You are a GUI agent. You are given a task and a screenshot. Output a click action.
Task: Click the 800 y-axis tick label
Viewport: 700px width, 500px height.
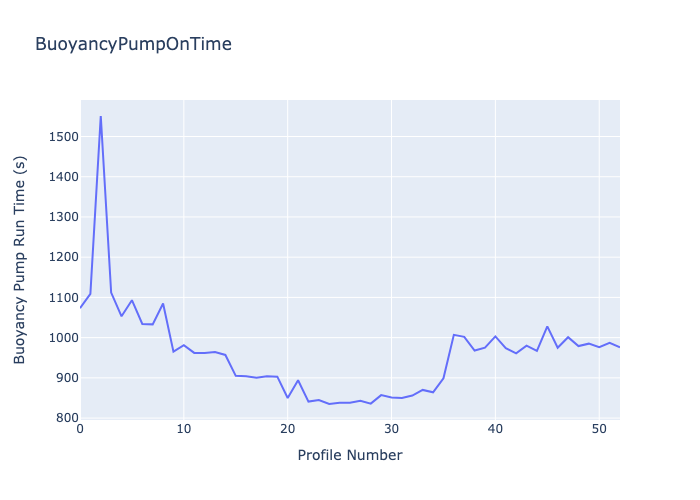67,418
